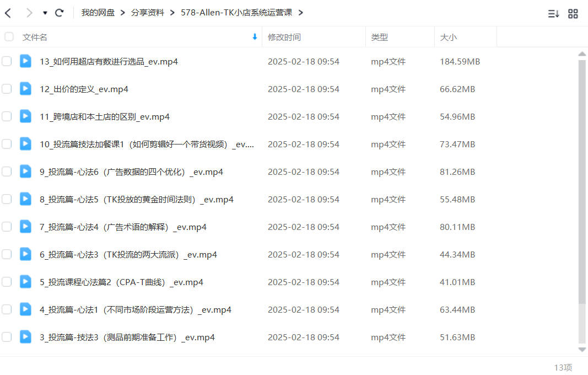Click video icon of 8_投流篇-心法5
Screen dimensions: 588x375
tap(25, 199)
